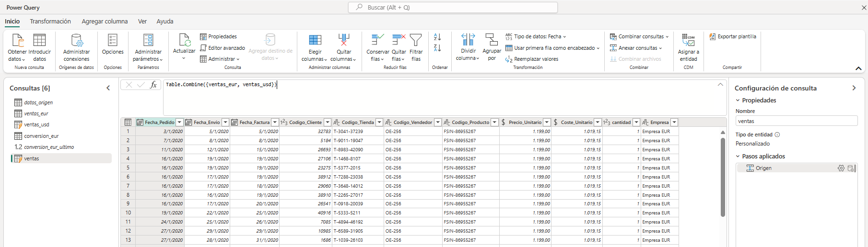Viewport: 868px width, 247px height.
Task: Click the Opciones icon
Action: [x=113, y=41]
